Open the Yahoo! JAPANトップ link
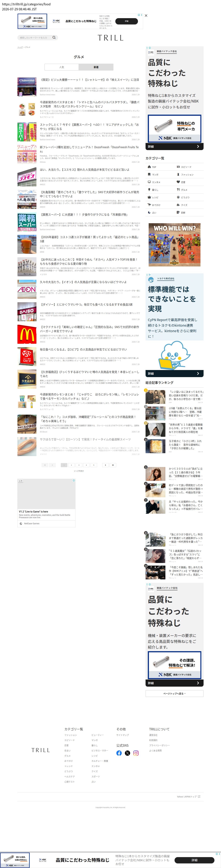The width and height of the screenshot is (221, 868). [x=187, y=797]
